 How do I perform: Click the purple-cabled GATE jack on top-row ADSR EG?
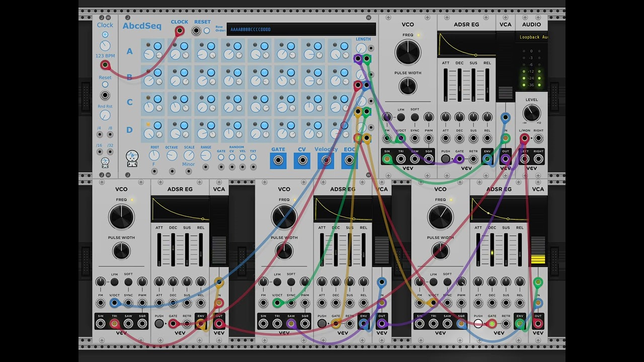click(459, 159)
